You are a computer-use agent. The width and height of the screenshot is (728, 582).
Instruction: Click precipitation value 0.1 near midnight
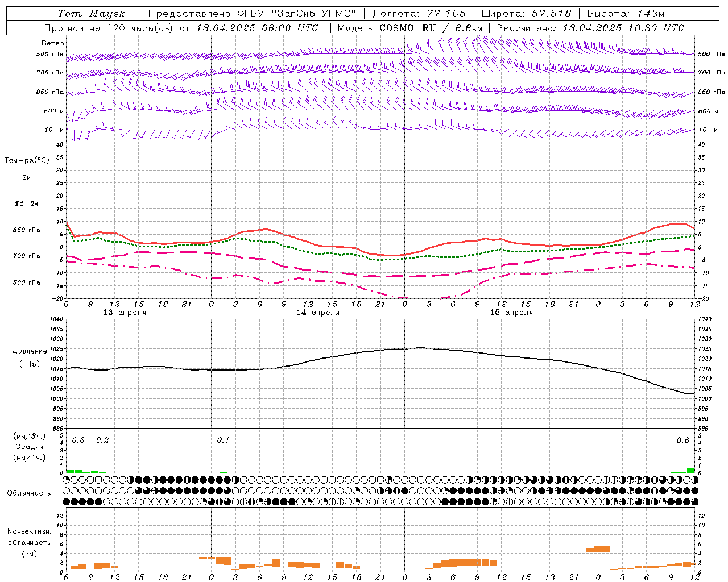[x=223, y=440]
